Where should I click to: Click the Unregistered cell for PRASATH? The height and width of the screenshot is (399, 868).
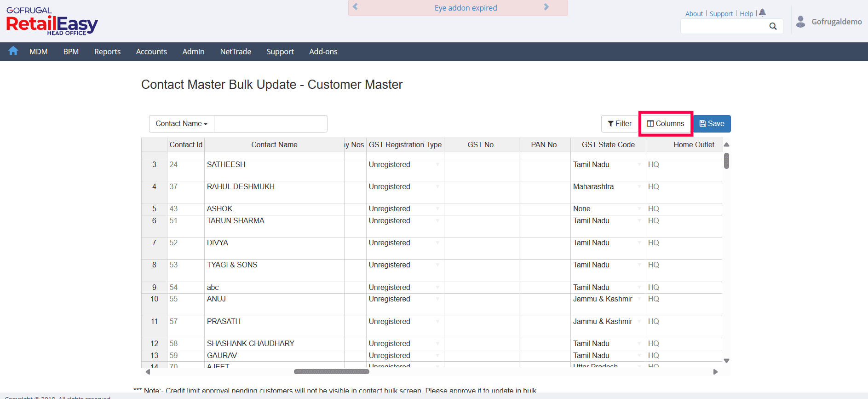405,327
